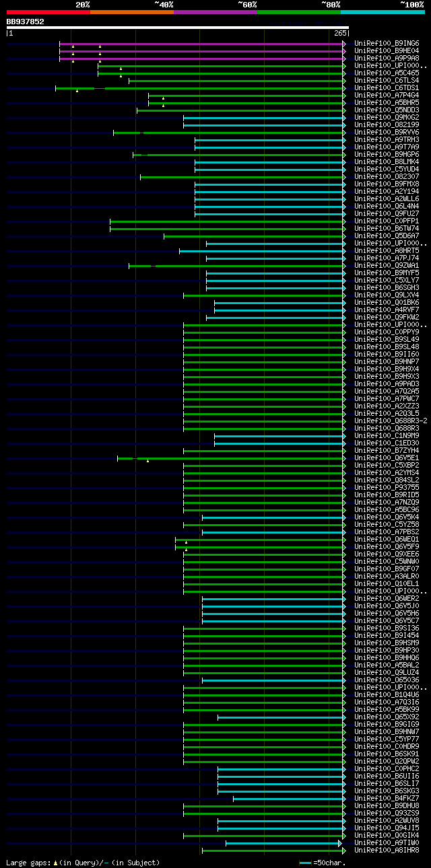Image resolution: width=431 pixels, height=868 pixels.
Task: Select label UniRef100_P93755
Action: 387,488
